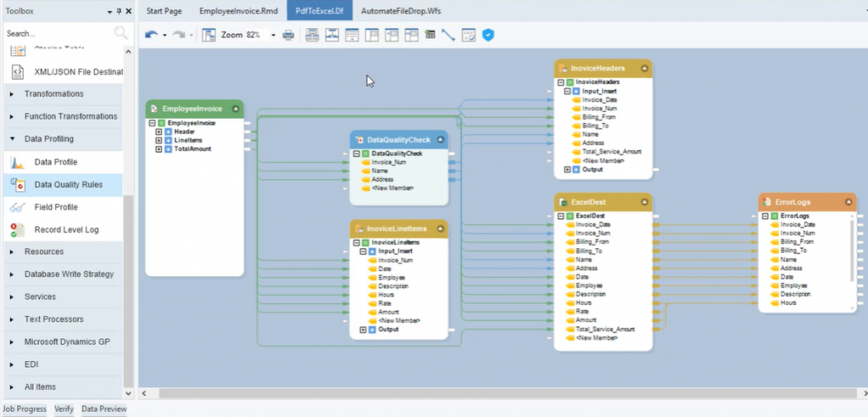Open the Data Preview panel
This screenshot has height=417, width=868.
[103, 409]
